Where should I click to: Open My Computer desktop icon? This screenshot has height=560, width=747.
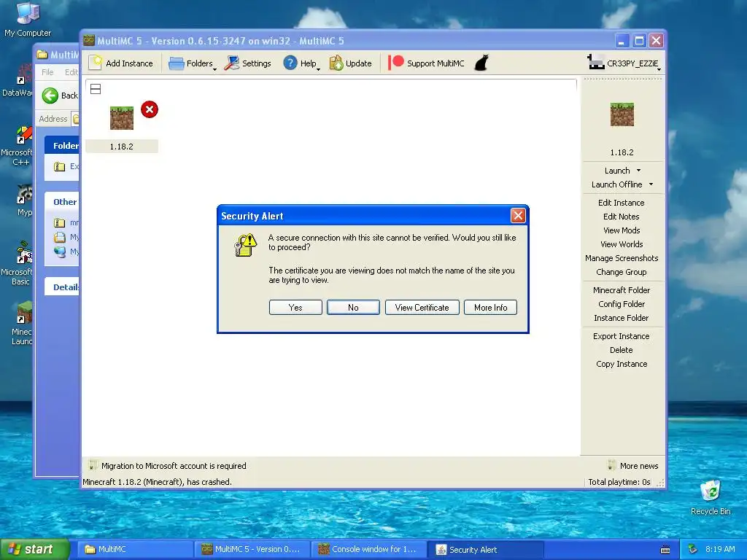click(x=28, y=19)
